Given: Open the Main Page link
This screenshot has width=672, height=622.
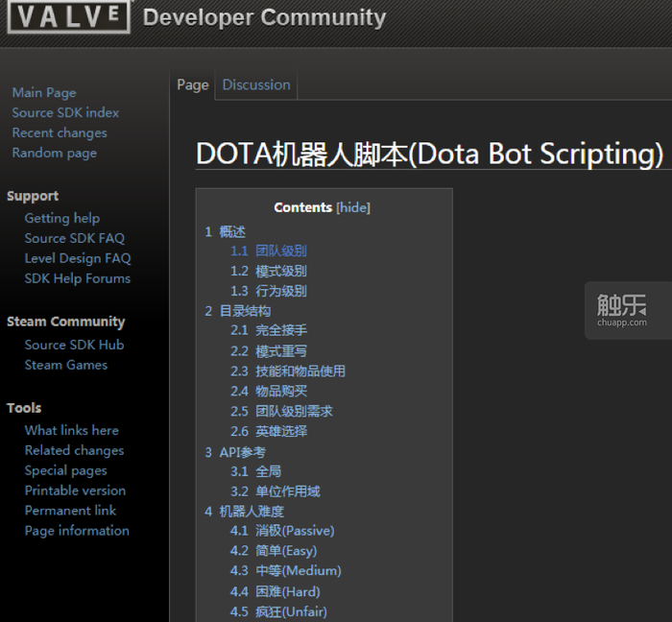Looking at the screenshot, I should (x=44, y=92).
